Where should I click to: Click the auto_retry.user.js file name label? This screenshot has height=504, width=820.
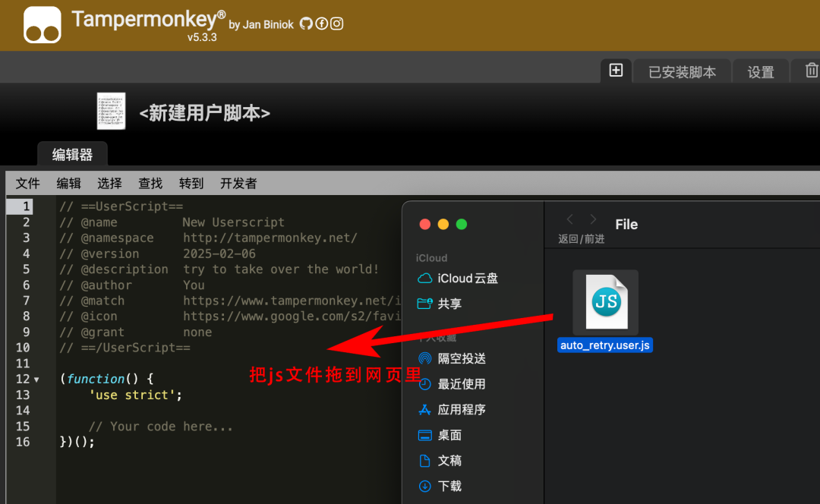click(605, 345)
